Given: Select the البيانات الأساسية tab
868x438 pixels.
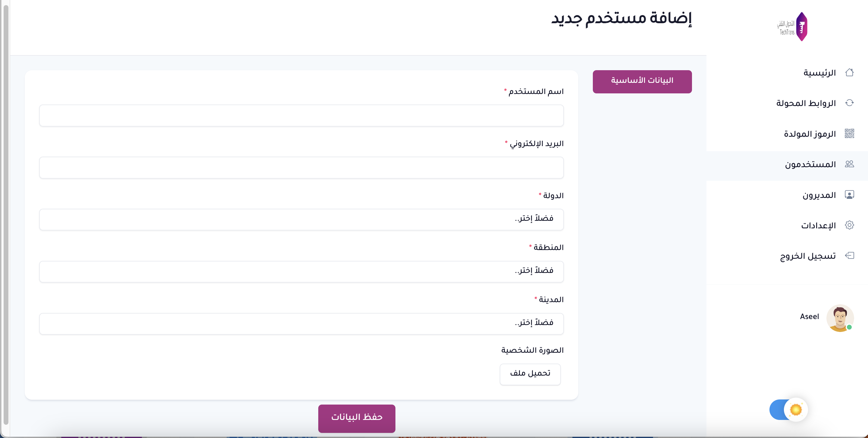Looking at the screenshot, I should tap(642, 81).
